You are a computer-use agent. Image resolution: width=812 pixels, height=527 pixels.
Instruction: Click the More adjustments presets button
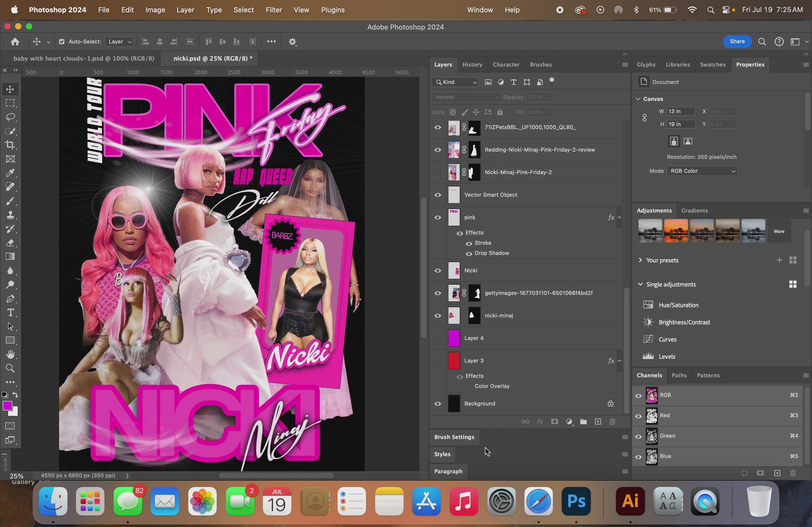tap(779, 231)
